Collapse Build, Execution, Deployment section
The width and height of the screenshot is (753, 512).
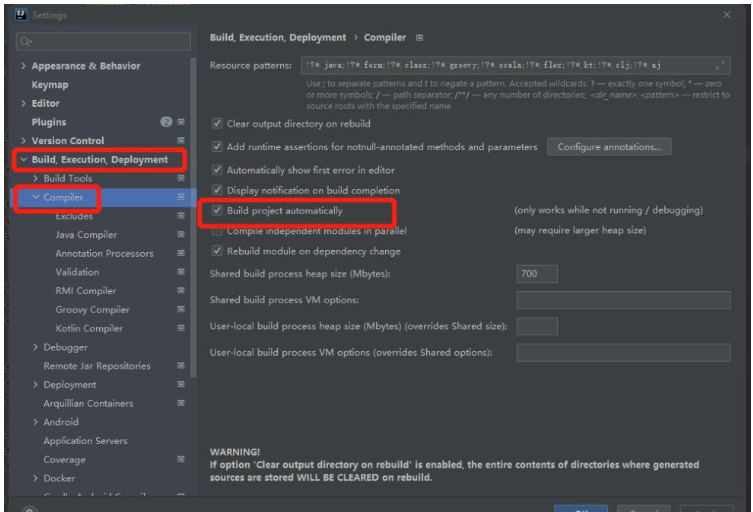pyautogui.click(x=23, y=159)
